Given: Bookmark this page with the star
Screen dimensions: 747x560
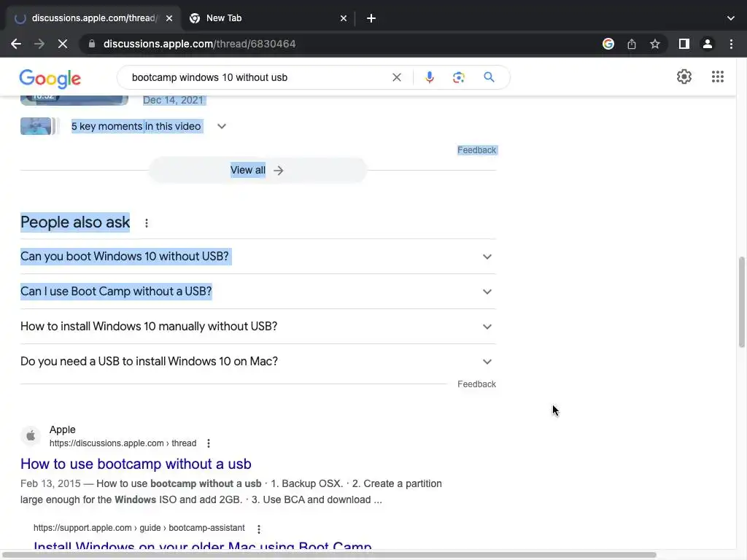Looking at the screenshot, I should click(655, 44).
